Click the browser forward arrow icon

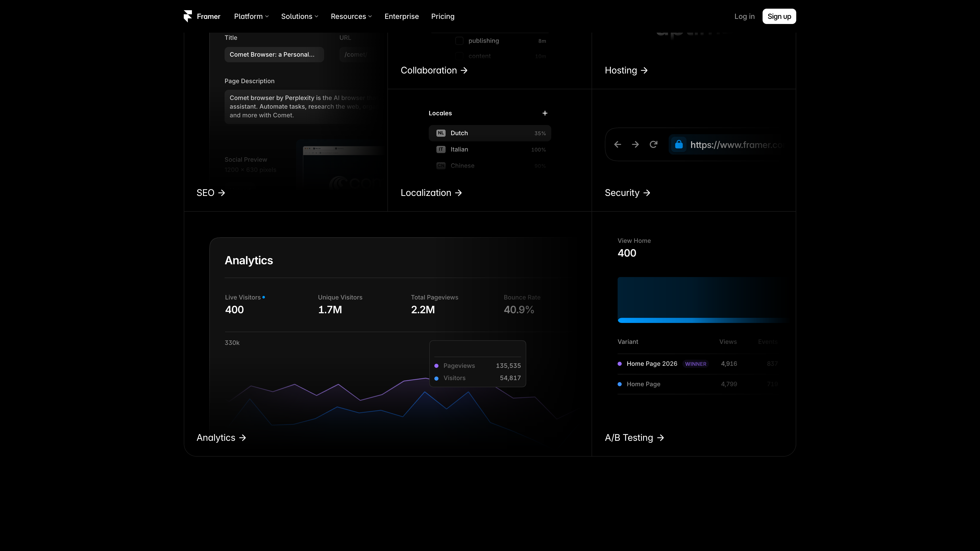click(x=635, y=144)
